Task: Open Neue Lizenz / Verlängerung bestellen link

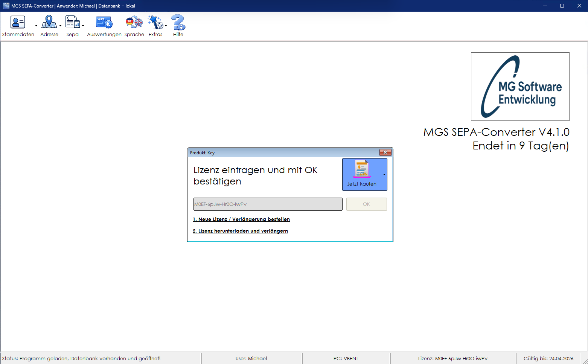Action: (241, 219)
